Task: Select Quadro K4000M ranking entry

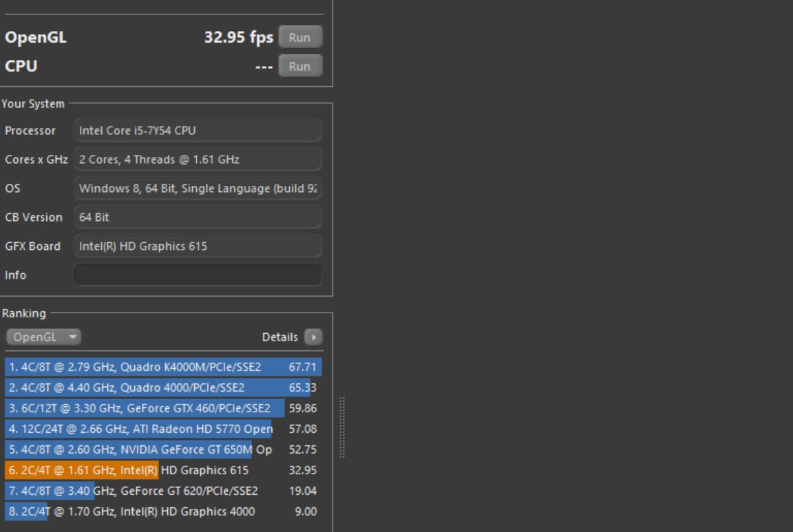Action: pyautogui.click(x=163, y=367)
